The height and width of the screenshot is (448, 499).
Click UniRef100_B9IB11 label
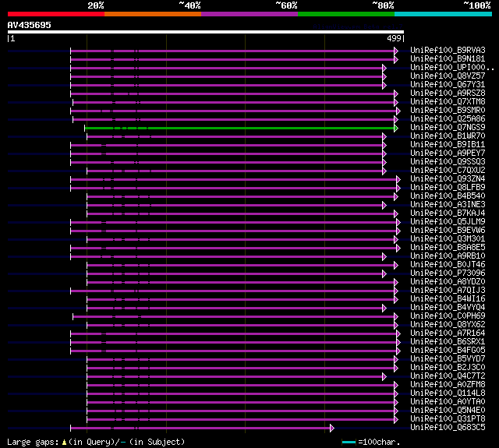coord(448,145)
